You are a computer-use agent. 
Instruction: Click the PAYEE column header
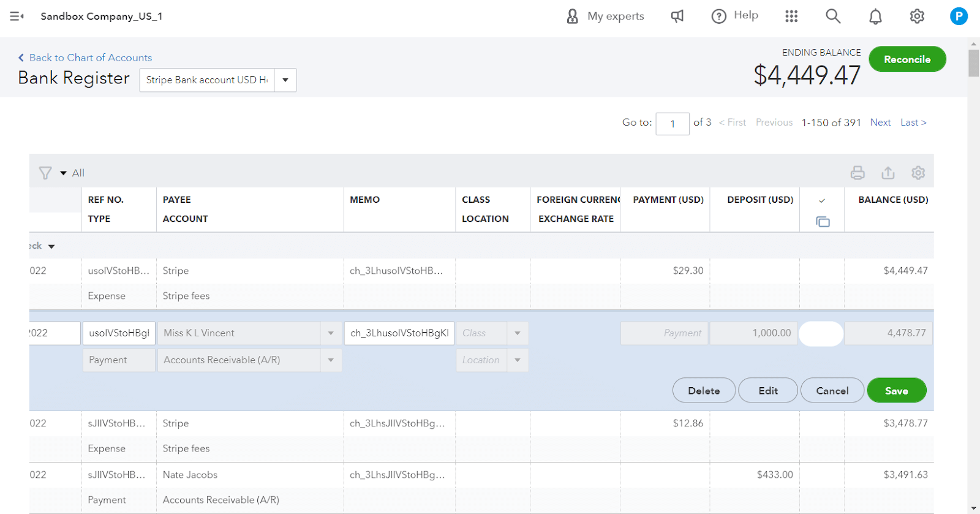point(177,200)
